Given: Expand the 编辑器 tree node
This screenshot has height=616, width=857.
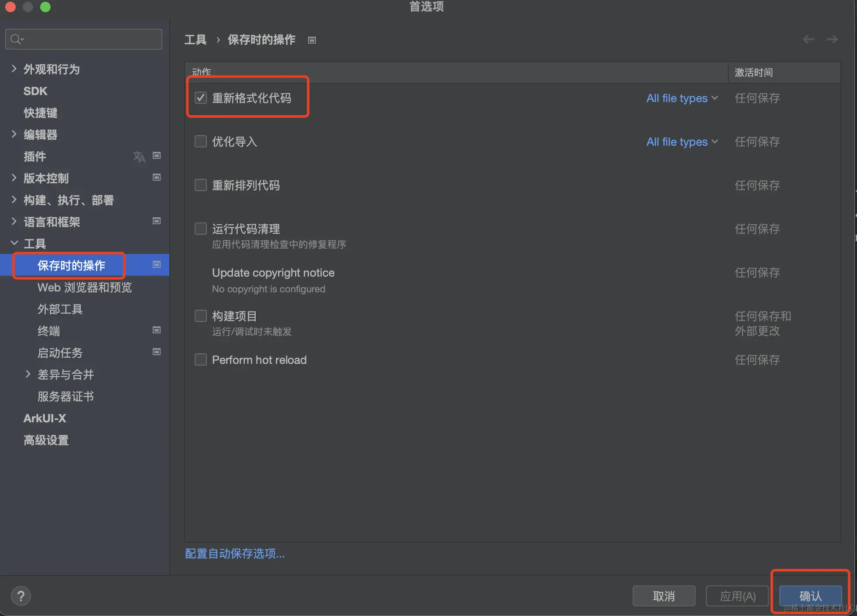Looking at the screenshot, I should coord(14,134).
